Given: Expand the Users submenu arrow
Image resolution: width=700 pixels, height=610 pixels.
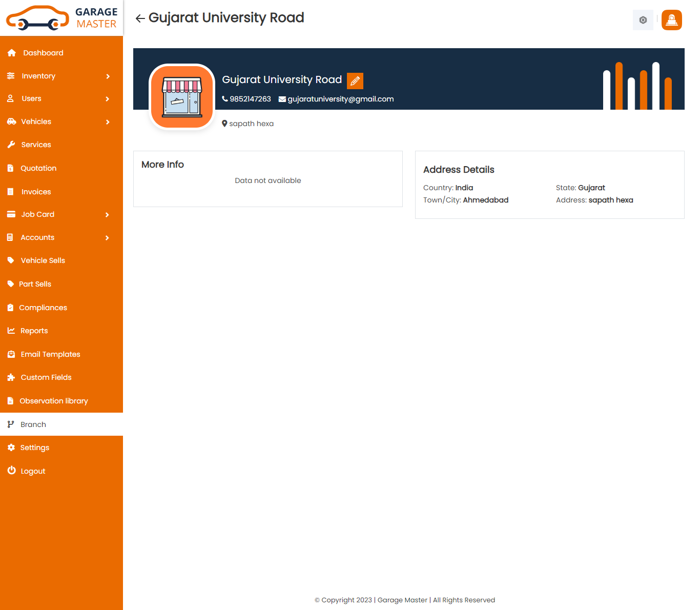Looking at the screenshot, I should (108, 99).
